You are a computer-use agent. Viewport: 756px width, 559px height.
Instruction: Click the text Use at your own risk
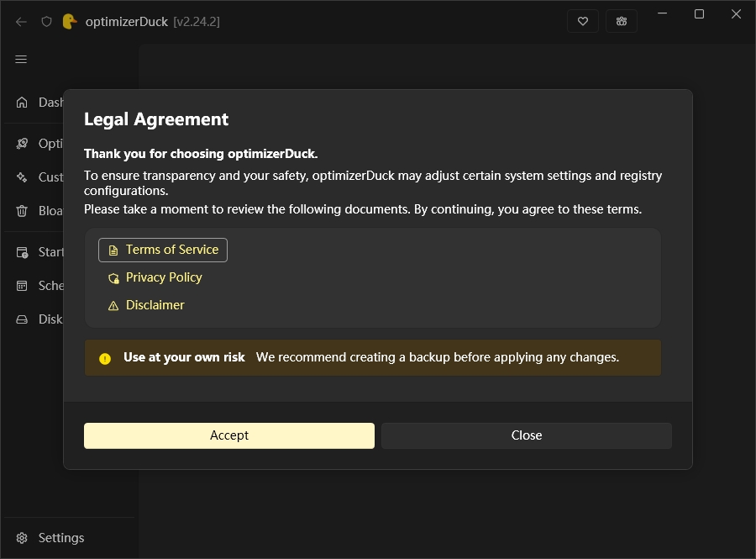click(184, 357)
